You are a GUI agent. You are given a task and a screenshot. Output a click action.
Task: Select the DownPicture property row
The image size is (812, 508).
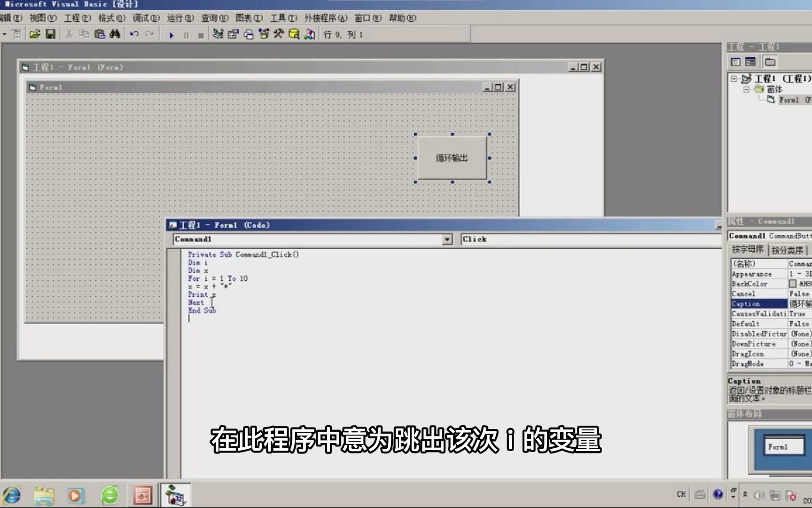(771, 344)
